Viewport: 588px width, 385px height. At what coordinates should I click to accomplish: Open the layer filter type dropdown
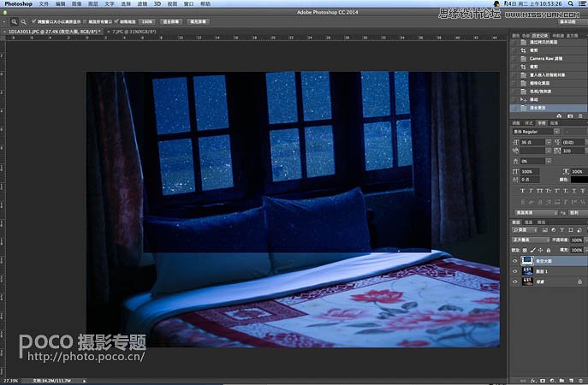526,230
